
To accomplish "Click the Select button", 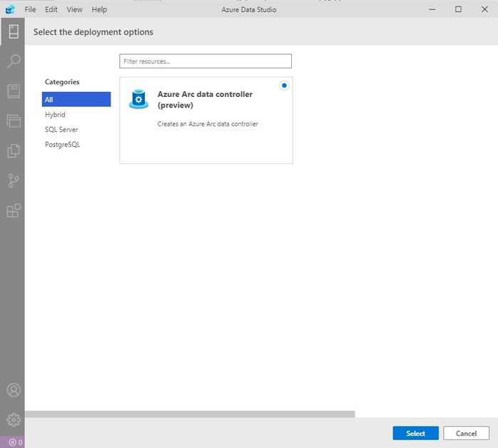I will [x=415, y=434].
